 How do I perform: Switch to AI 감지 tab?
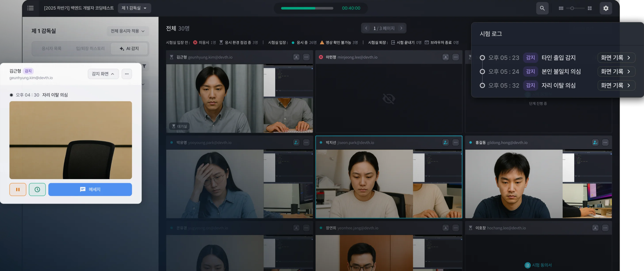[129, 48]
